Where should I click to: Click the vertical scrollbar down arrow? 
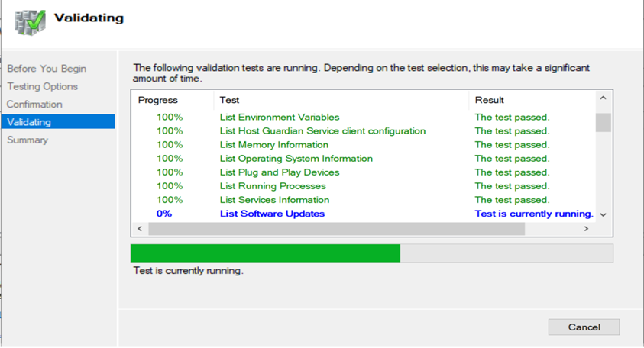tap(603, 214)
